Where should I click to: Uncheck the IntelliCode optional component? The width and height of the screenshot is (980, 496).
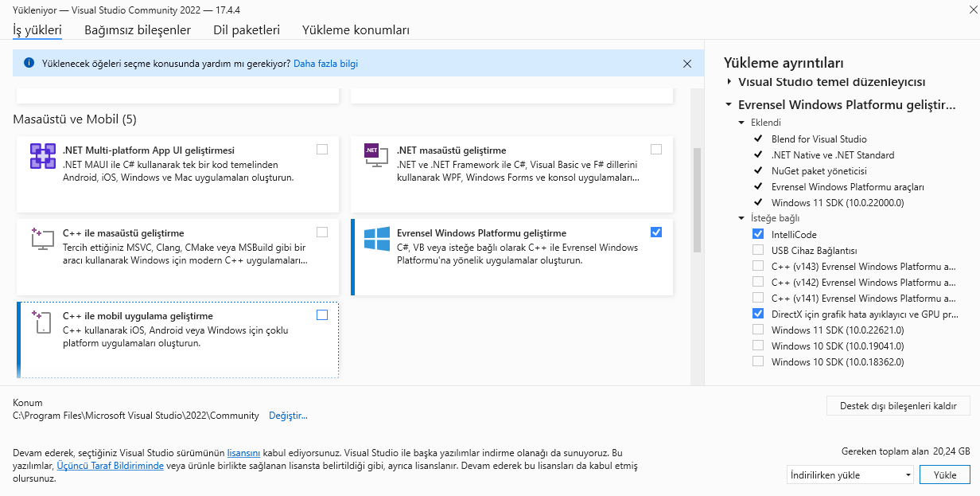pos(757,234)
